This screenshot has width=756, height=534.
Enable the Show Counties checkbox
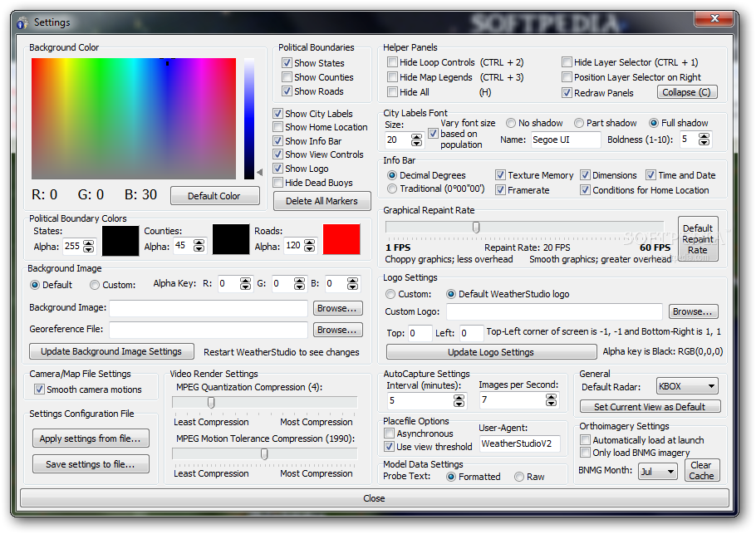(287, 77)
